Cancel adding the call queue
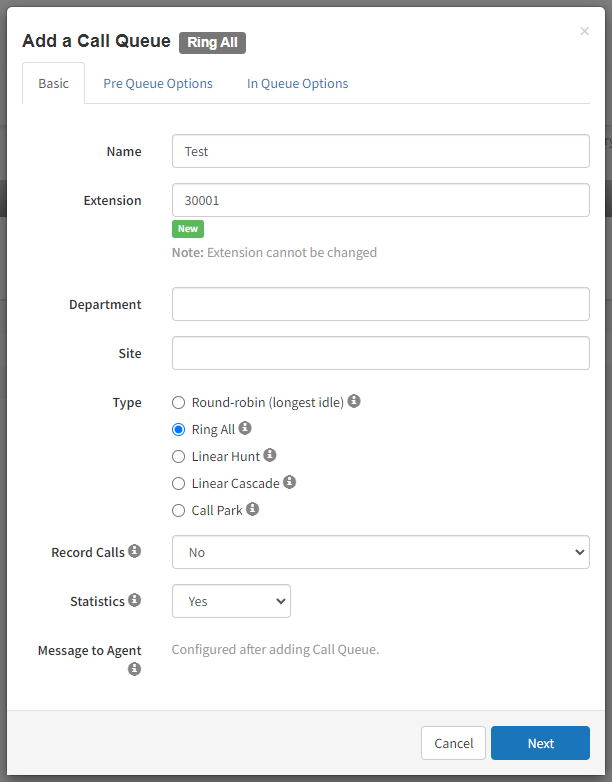612x782 pixels. pyautogui.click(x=453, y=743)
